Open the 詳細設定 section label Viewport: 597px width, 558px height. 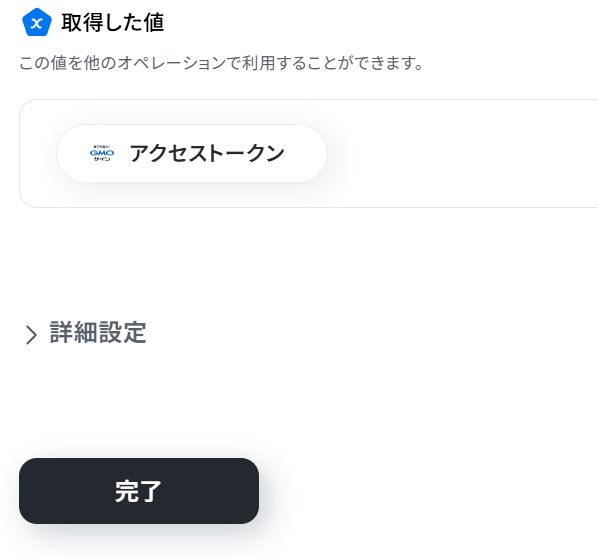click(98, 332)
